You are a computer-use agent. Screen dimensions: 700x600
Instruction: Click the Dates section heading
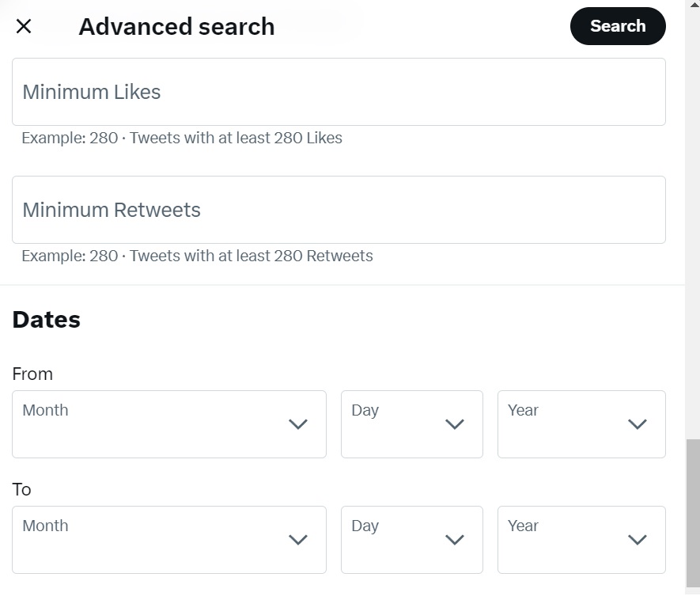pos(47,320)
